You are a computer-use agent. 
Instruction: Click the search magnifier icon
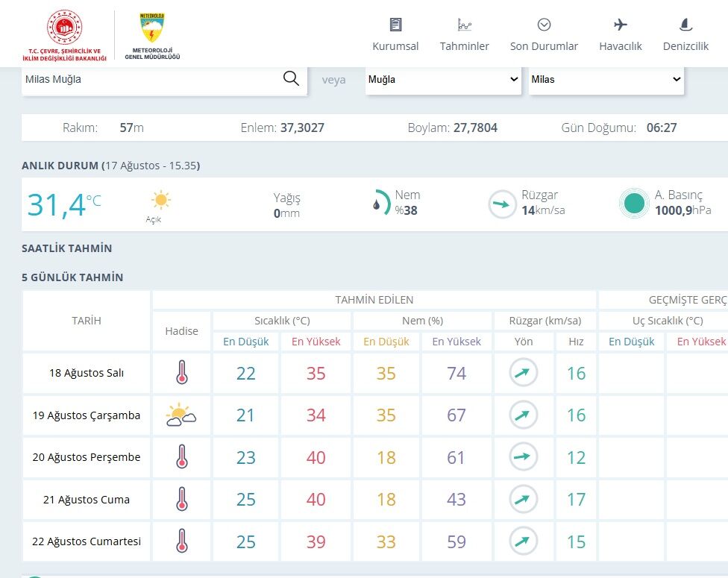[291, 78]
